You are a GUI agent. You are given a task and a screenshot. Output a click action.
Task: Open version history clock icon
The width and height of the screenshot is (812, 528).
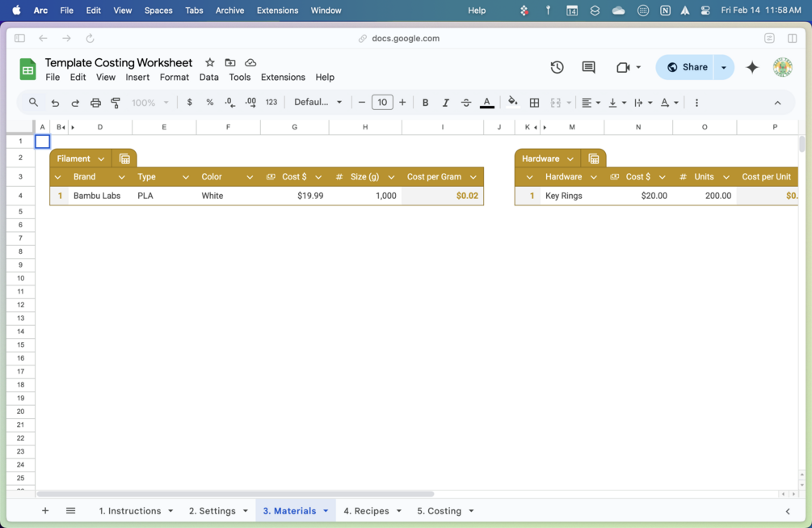(x=557, y=67)
